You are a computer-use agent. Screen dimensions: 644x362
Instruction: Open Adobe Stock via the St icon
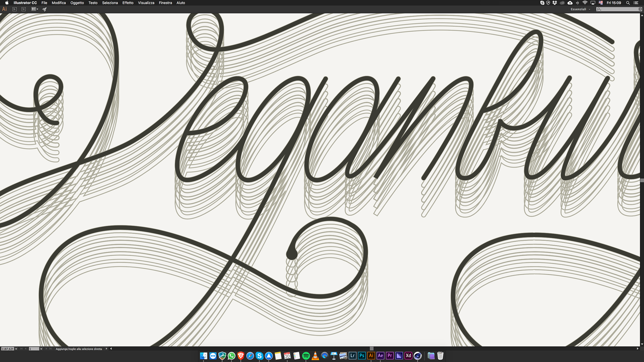coord(23,9)
